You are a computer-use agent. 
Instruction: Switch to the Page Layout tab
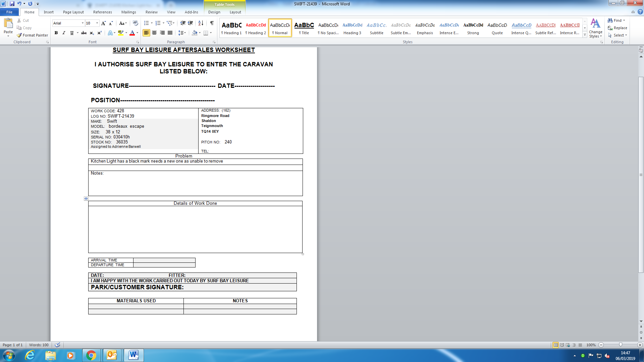point(73,12)
